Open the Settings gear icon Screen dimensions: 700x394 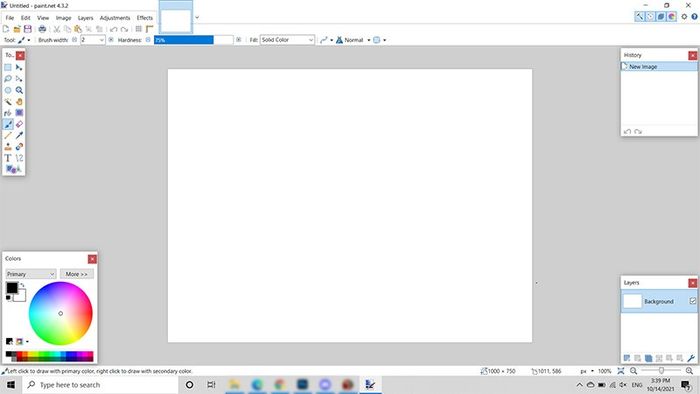(684, 17)
